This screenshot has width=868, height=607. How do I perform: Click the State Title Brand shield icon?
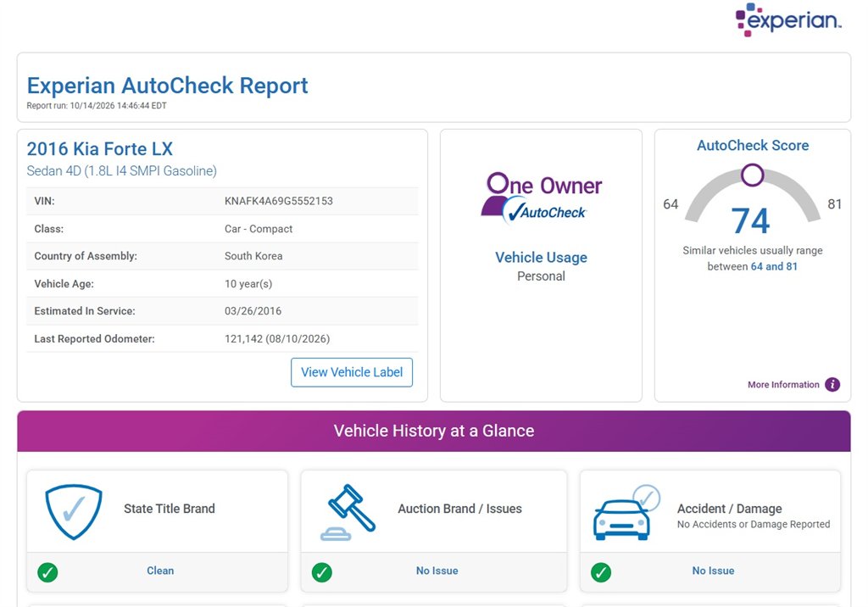[x=74, y=512]
